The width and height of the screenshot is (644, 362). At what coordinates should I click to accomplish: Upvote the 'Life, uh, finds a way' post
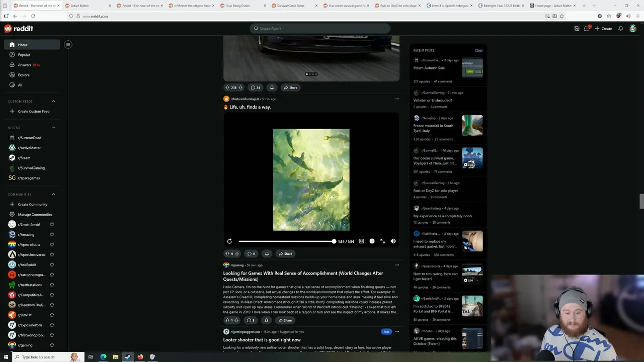point(227,254)
